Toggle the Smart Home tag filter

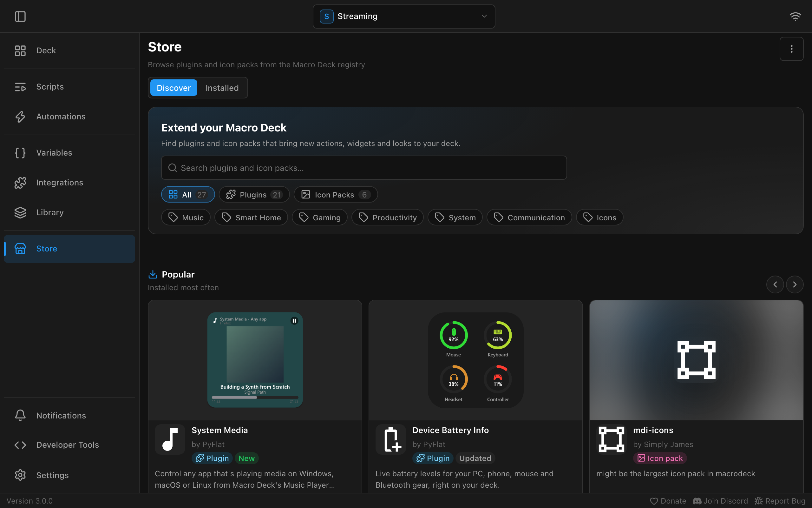click(x=251, y=217)
